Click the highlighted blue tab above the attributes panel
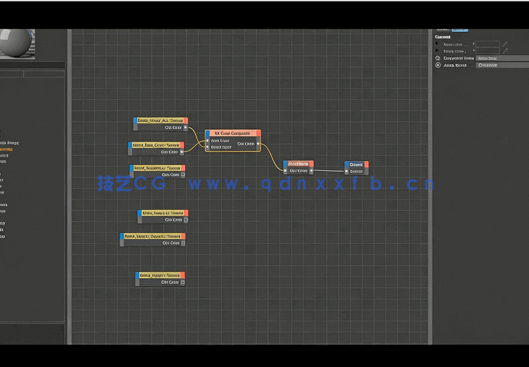Image resolution: width=529 pixels, height=367 pixels. [460, 30]
